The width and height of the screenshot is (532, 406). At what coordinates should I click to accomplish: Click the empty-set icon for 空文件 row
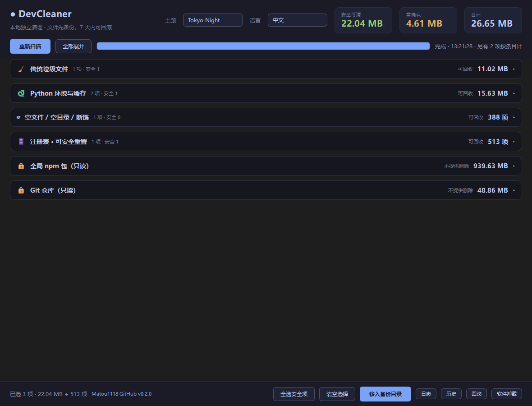coord(18,117)
